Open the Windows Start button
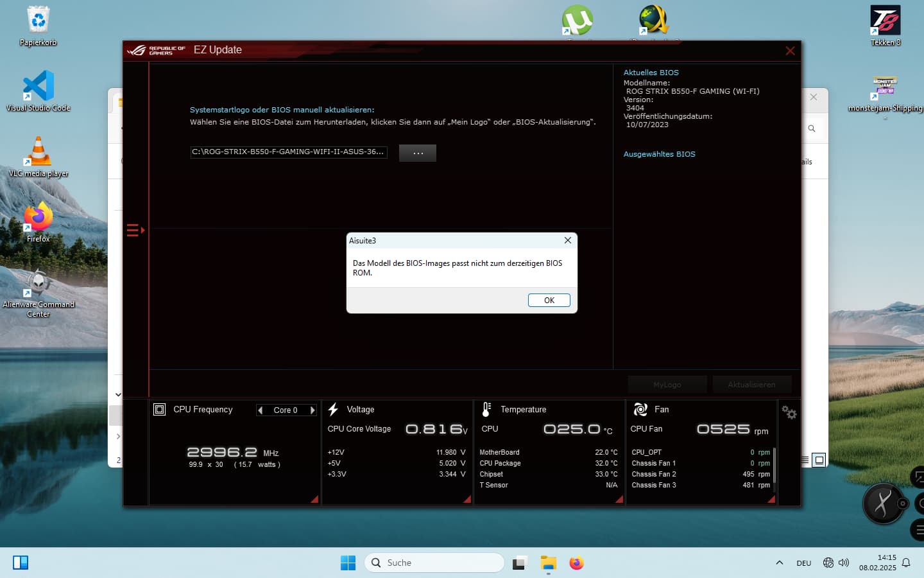The height and width of the screenshot is (578, 924). 348,563
